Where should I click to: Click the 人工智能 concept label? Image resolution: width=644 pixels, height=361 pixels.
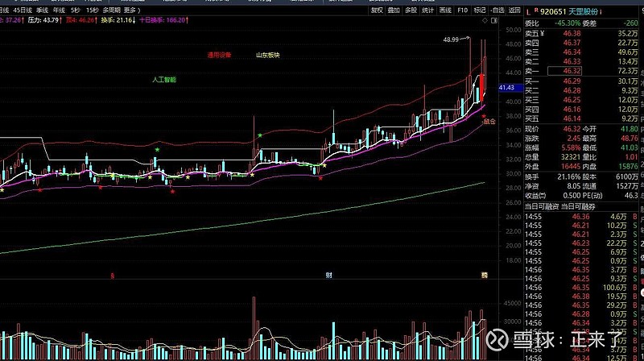pyautogui.click(x=164, y=79)
